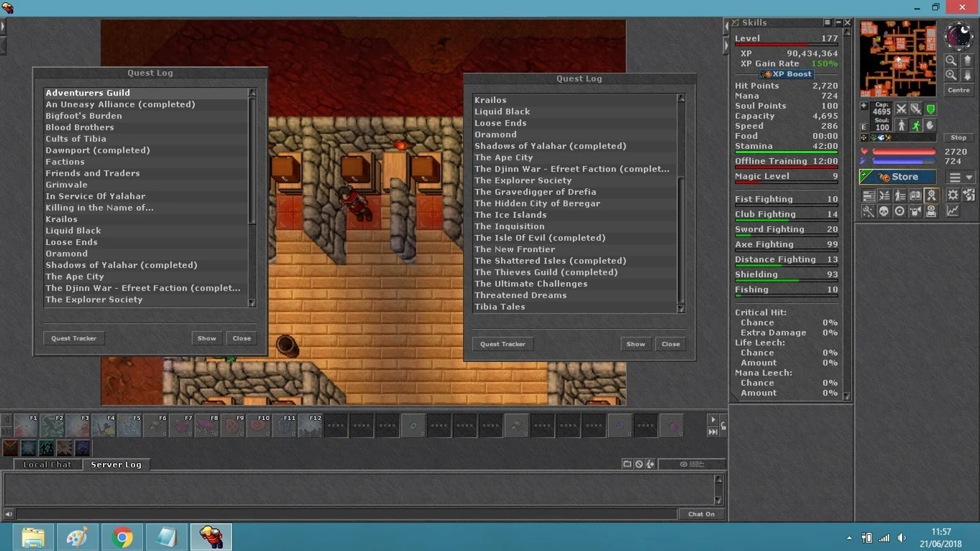Open the battle list icon
This screenshot has height=551, width=980.
click(x=884, y=196)
